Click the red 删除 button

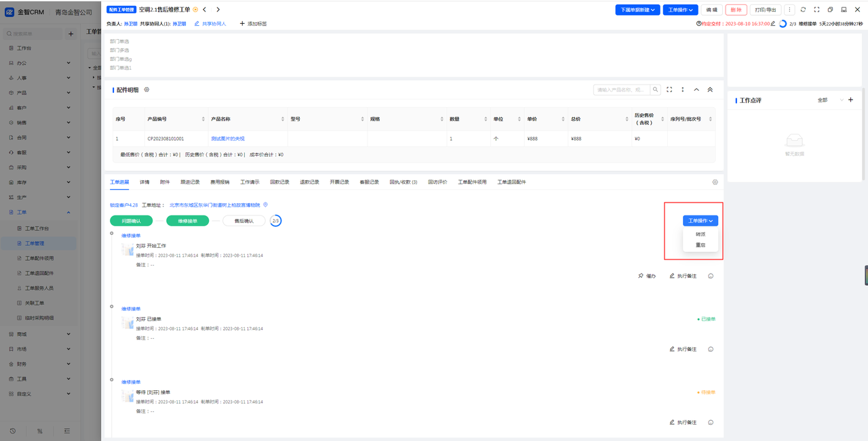736,9
